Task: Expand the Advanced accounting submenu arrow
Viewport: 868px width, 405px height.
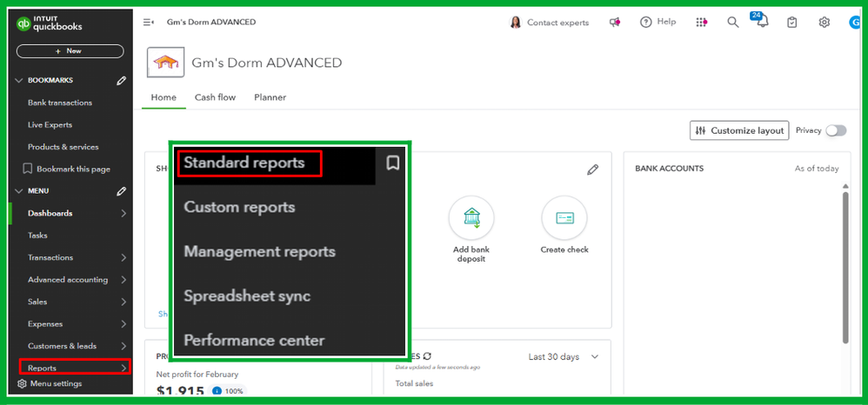Action: click(123, 280)
